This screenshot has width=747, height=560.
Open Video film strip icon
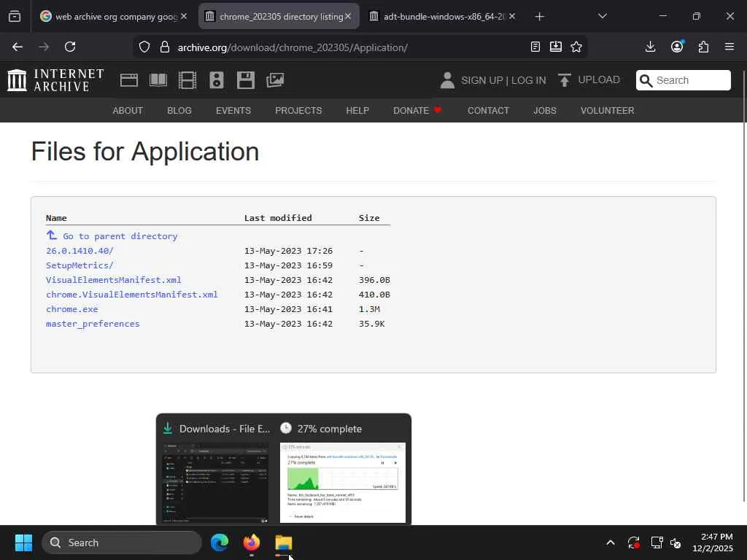(x=187, y=80)
